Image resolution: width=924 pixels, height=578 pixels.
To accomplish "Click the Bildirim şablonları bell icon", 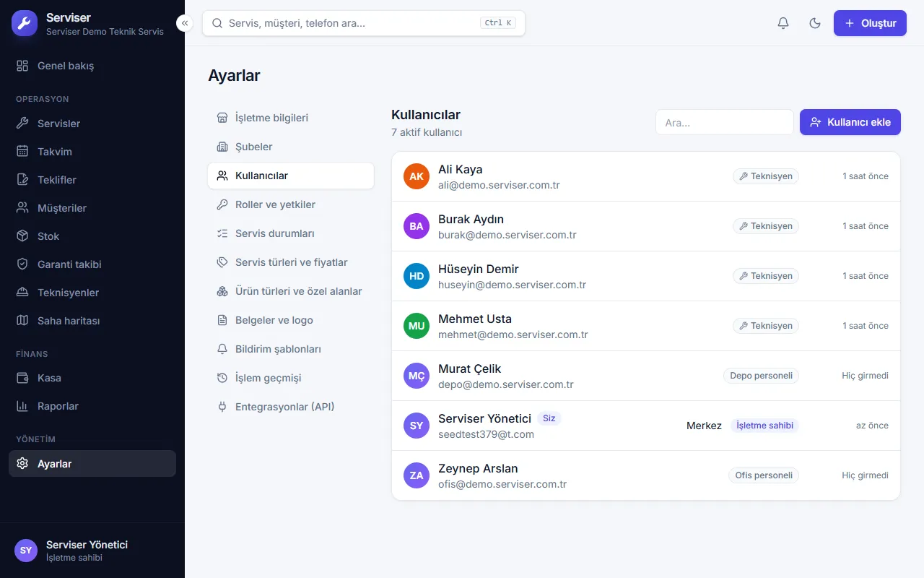I will (x=222, y=349).
